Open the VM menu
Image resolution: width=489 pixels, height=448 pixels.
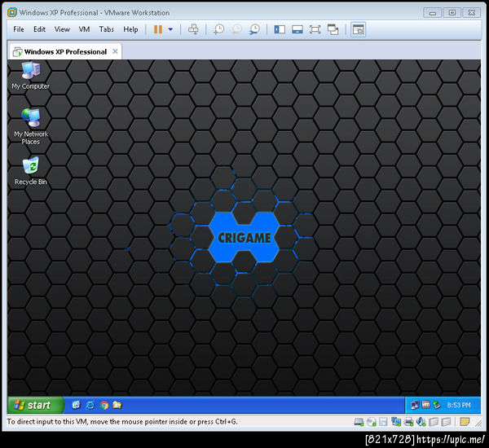pos(84,29)
